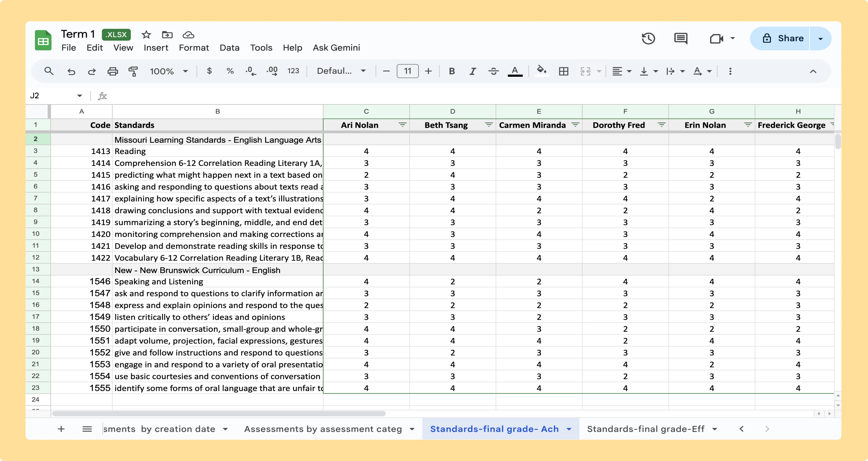Increase font size with plus button
The height and width of the screenshot is (461, 868).
coord(428,71)
